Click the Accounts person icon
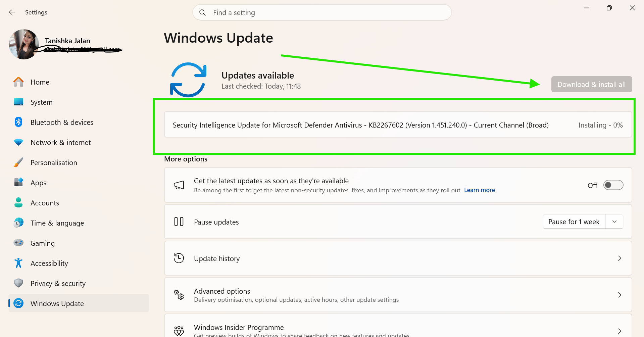644x337 pixels. (18, 202)
